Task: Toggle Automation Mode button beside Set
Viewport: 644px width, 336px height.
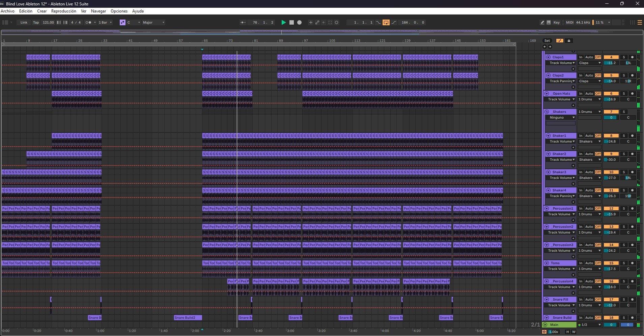Action: [559, 41]
